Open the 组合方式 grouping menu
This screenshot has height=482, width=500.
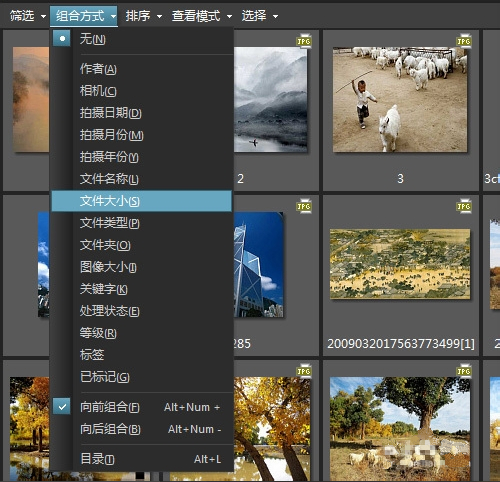(84, 16)
